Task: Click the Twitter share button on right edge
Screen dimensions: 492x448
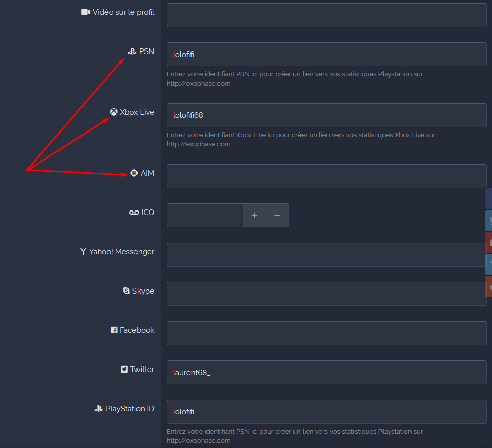Action: (x=489, y=221)
